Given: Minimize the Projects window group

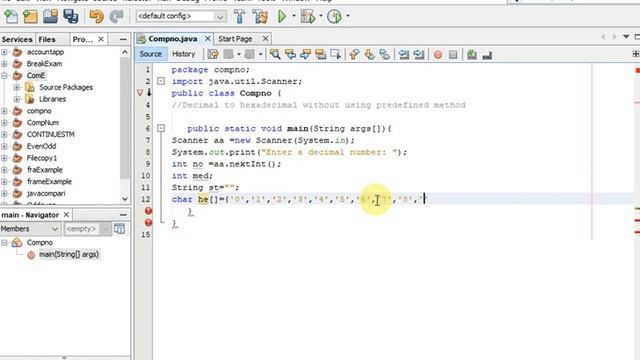Looking at the screenshot, I should 123,39.
